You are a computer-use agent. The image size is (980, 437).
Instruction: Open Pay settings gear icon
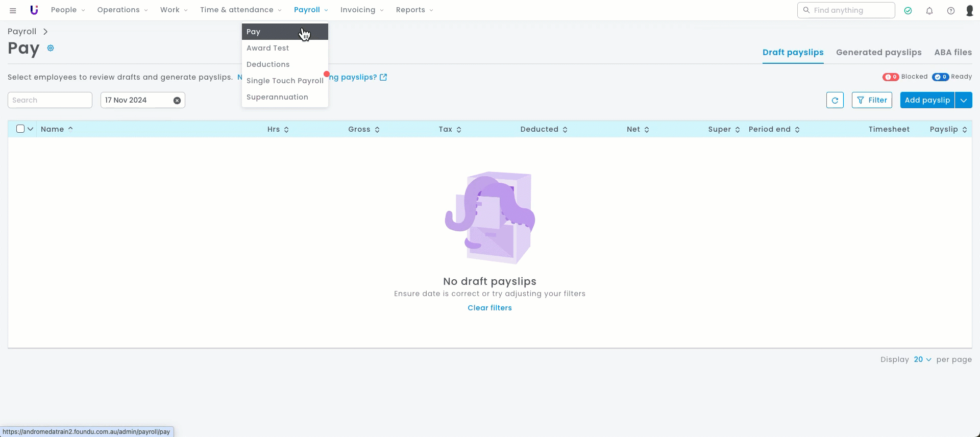(51, 48)
